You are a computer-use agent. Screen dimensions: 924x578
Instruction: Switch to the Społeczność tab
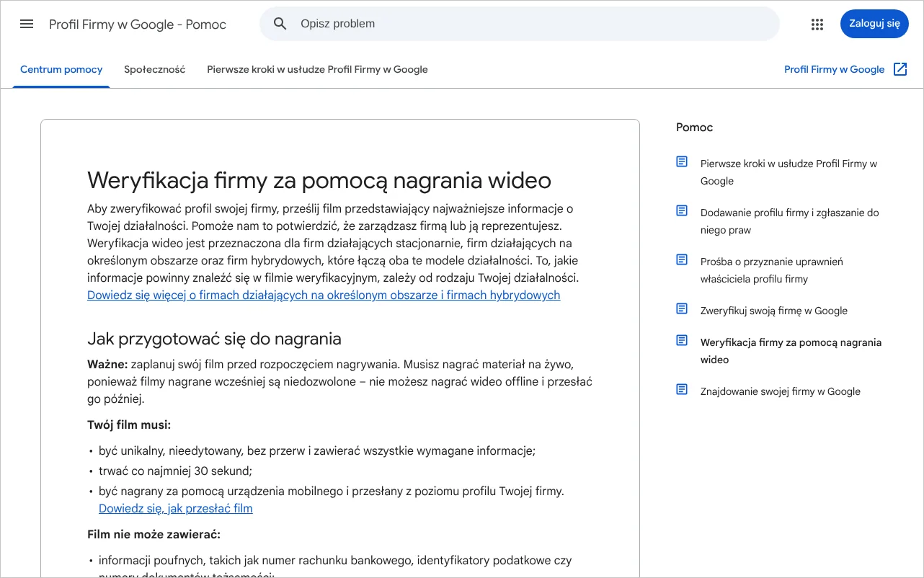pos(155,70)
